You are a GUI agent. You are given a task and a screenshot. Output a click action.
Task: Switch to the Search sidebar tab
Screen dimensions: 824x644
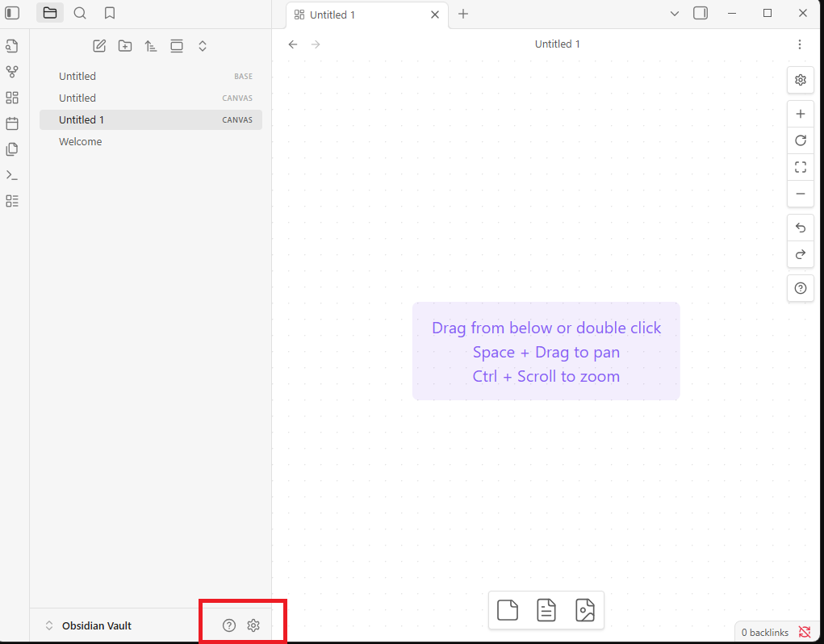(x=80, y=13)
